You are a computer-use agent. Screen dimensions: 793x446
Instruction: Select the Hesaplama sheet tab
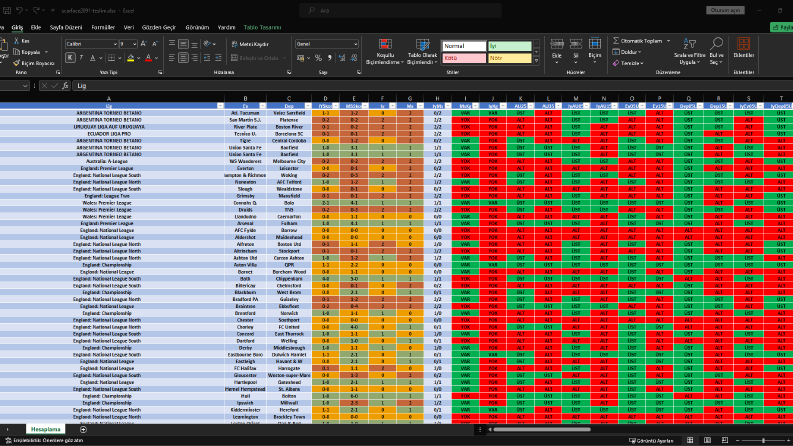coord(46,429)
